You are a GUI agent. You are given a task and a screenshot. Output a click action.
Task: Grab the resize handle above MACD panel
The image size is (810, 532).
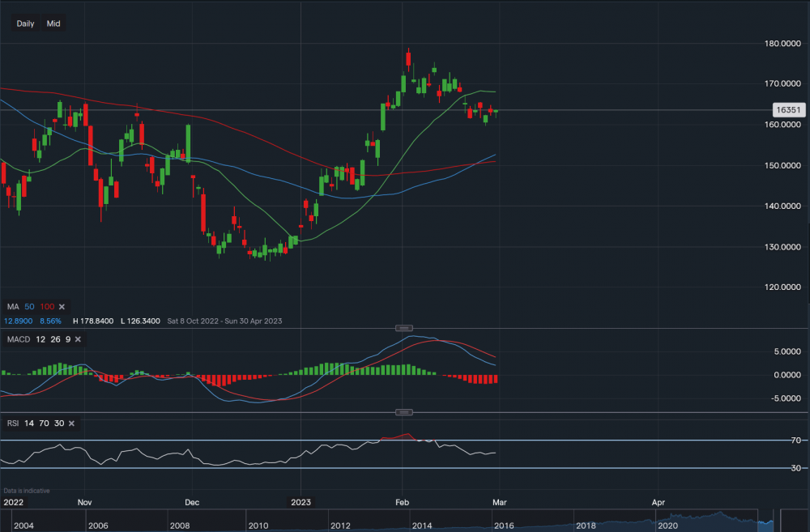click(403, 327)
